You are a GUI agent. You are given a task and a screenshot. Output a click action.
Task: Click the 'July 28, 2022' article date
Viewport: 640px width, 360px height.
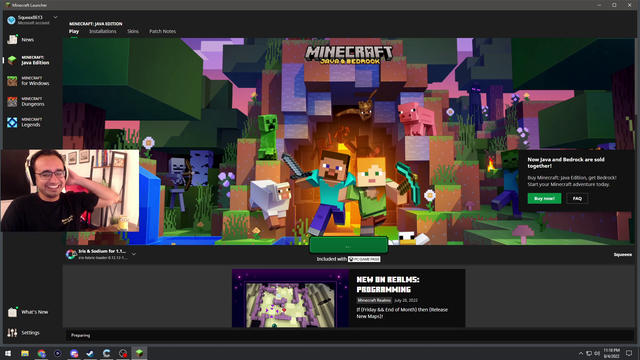pos(406,300)
